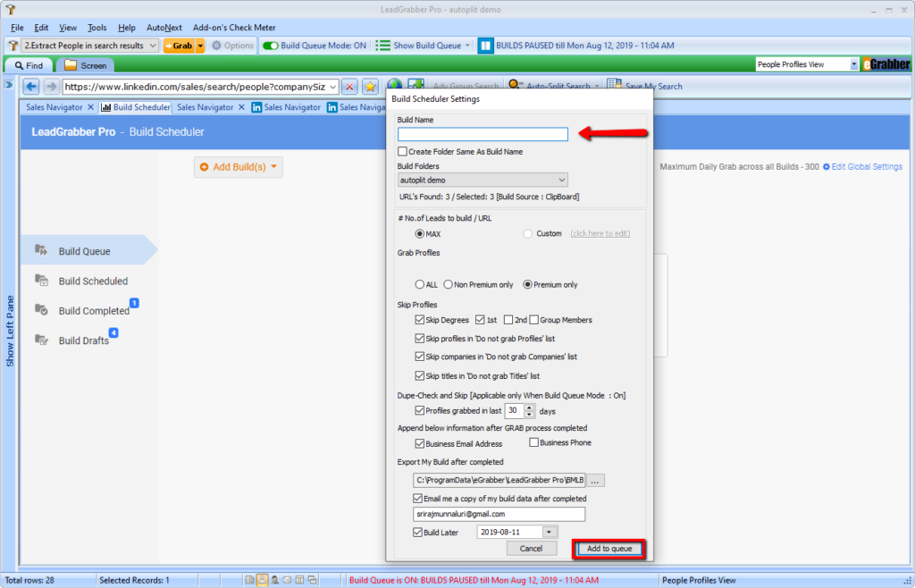915x588 pixels.
Task: Click the Build Queue sidebar icon
Action: pos(41,251)
